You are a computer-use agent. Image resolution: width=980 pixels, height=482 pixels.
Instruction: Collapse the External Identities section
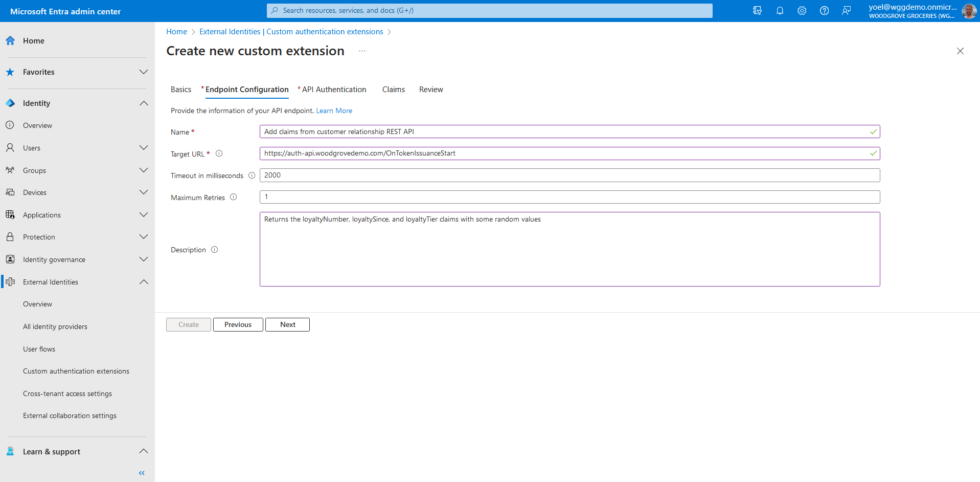[x=144, y=282]
